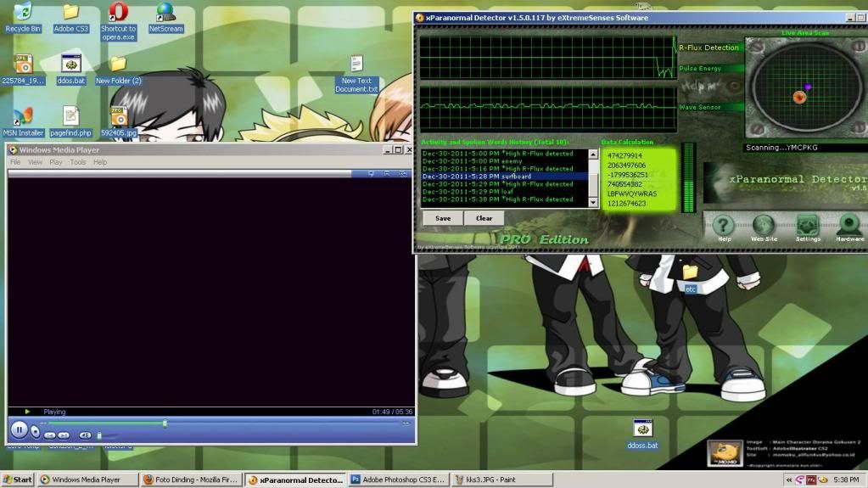Mute the Windows Media Player sound
The width and height of the screenshot is (868, 488).
point(85,435)
